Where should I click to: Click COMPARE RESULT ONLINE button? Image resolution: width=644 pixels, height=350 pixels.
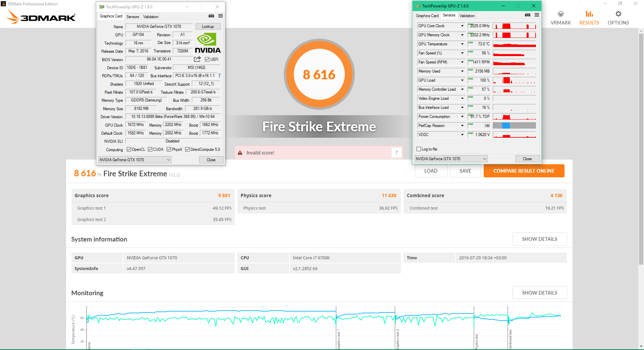pos(524,171)
